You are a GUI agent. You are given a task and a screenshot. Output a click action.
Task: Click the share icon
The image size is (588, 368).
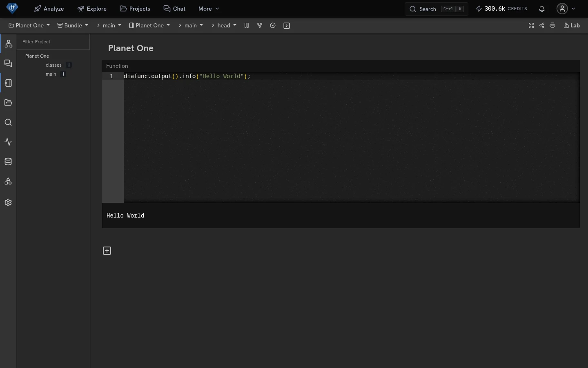coord(542,25)
